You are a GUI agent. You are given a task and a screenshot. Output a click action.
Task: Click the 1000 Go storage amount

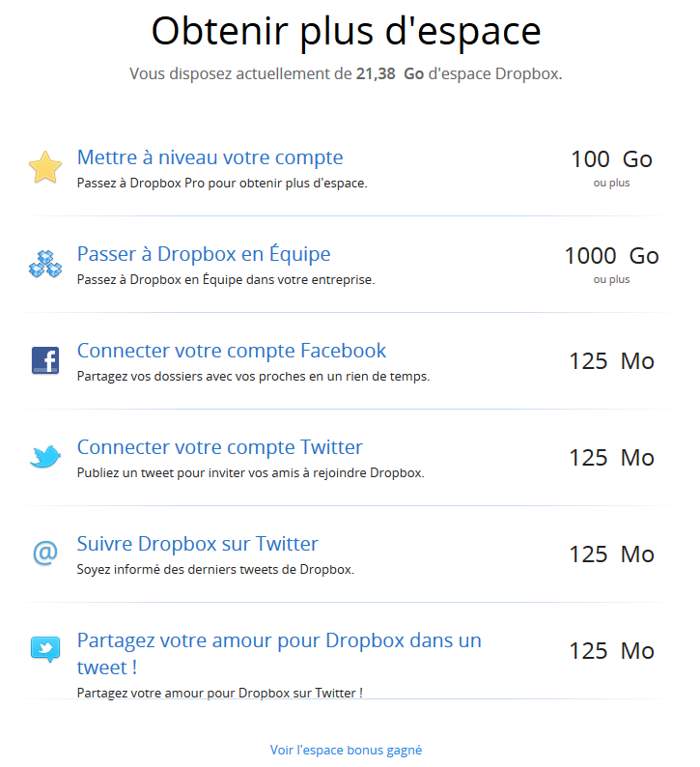click(x=611, y=256)
